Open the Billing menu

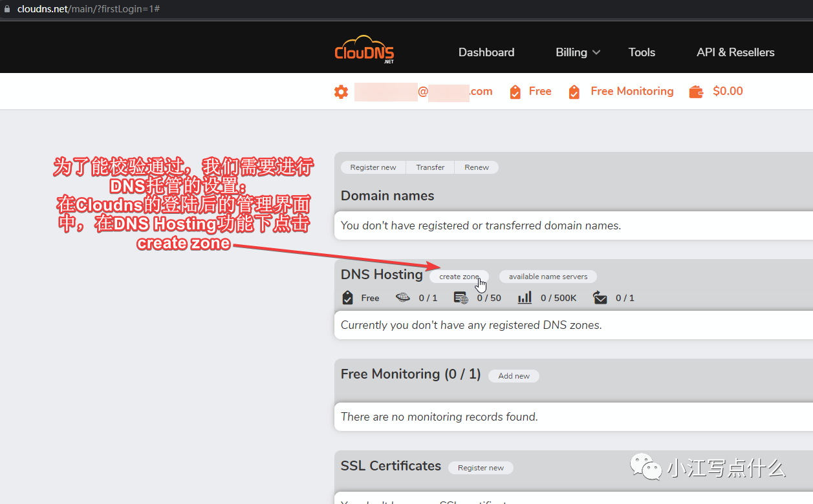(571, 52)
